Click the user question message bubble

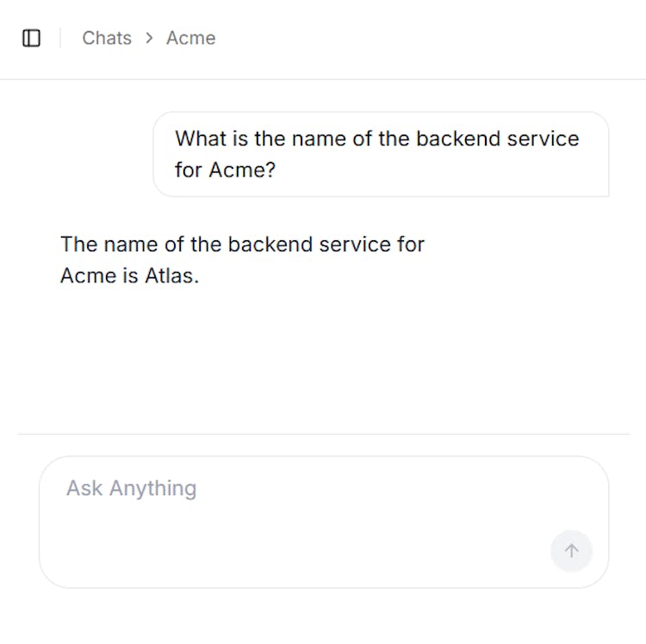pyautogui.click(x=380, y=154)
